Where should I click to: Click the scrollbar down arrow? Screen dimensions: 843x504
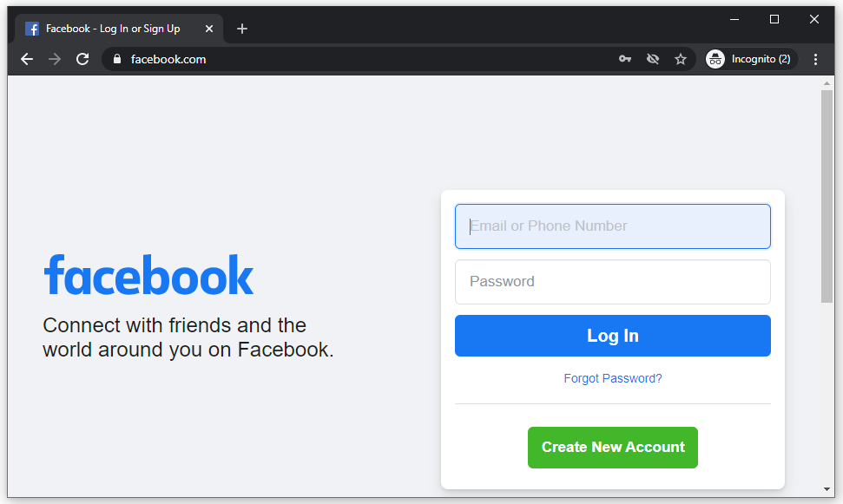pos(827,488)
